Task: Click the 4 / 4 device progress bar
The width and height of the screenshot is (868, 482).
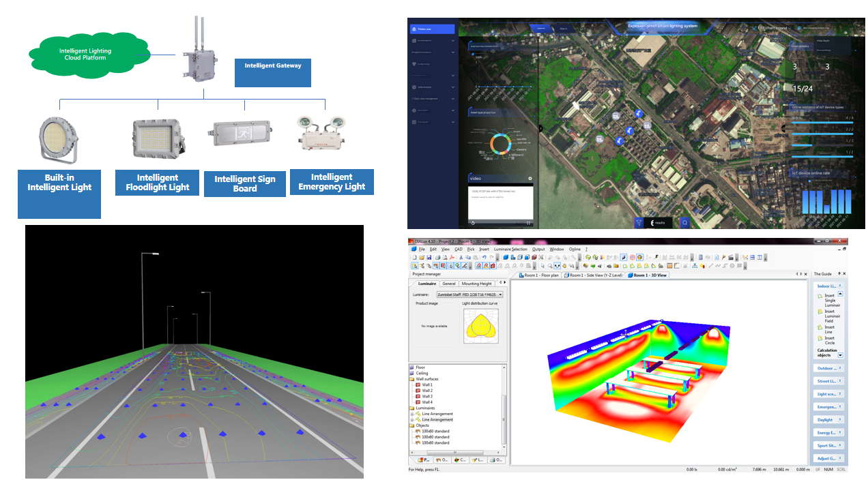Action: pos(822,123)
